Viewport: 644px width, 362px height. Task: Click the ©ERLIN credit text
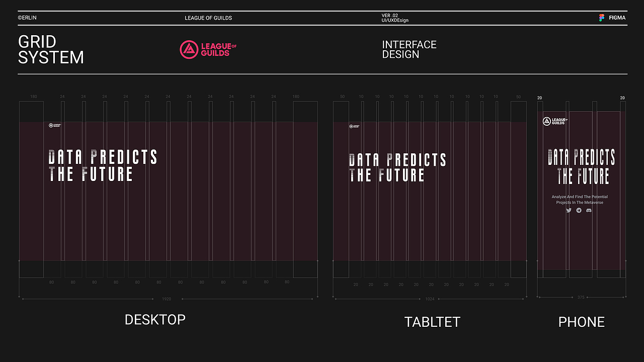coord(27,18)
